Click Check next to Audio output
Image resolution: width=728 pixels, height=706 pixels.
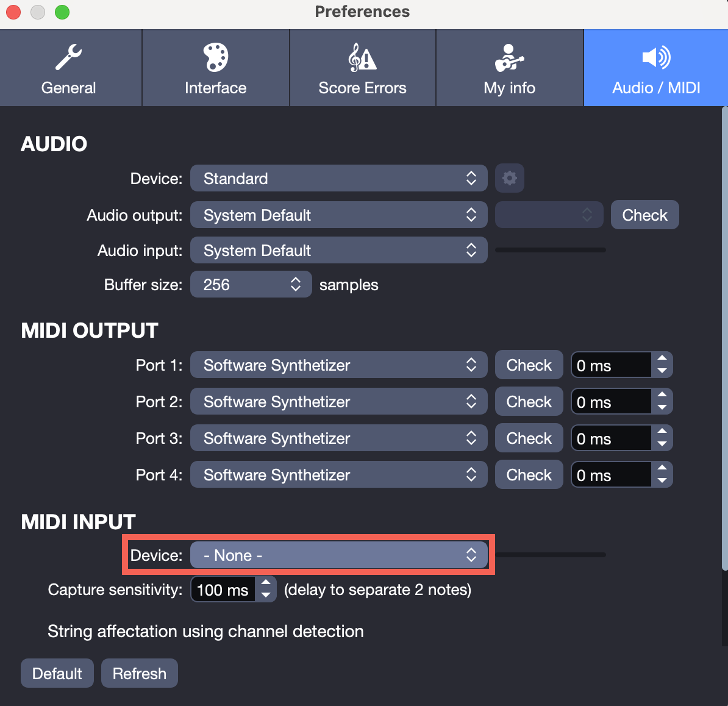(x=644, y=215)
